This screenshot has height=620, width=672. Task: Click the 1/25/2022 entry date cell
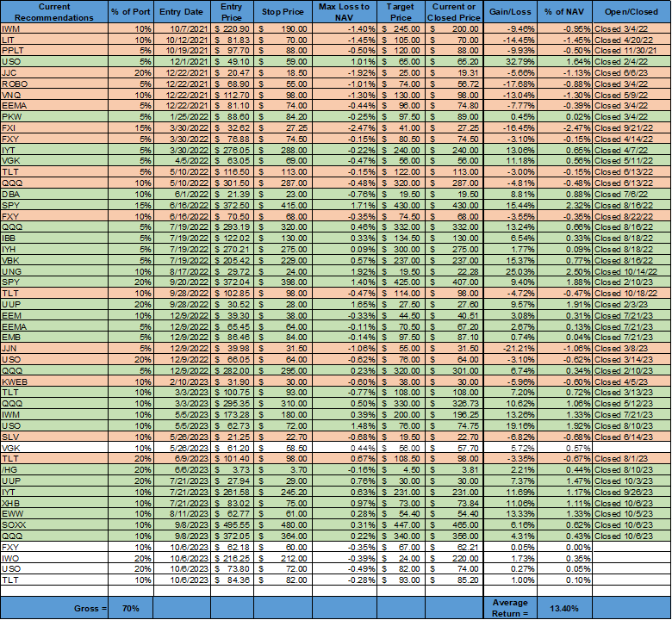pos(182,117)
